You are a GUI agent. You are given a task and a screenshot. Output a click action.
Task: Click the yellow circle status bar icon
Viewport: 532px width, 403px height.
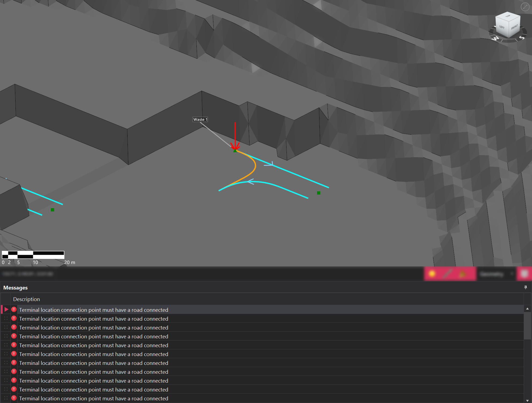tap(432, 274)
